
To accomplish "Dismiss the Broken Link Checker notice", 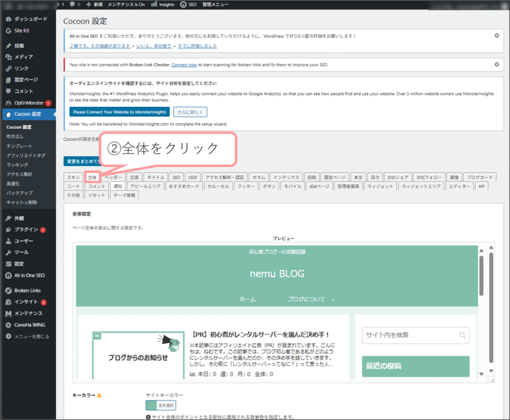I will coord(497,65).
